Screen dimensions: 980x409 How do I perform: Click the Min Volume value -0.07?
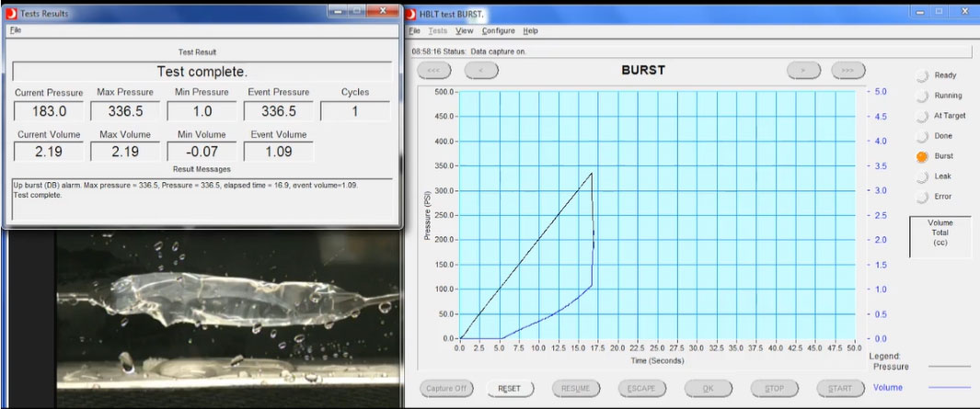tap(202, 151)
